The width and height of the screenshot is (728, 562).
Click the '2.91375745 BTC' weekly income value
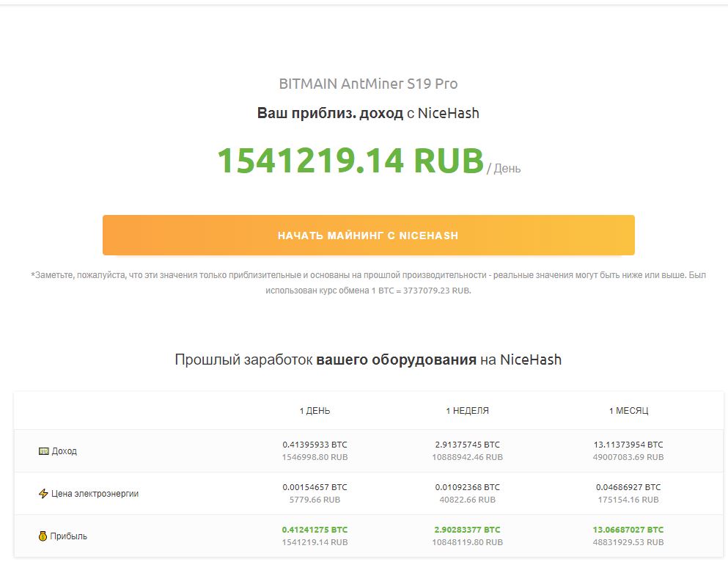pos(468,445)
